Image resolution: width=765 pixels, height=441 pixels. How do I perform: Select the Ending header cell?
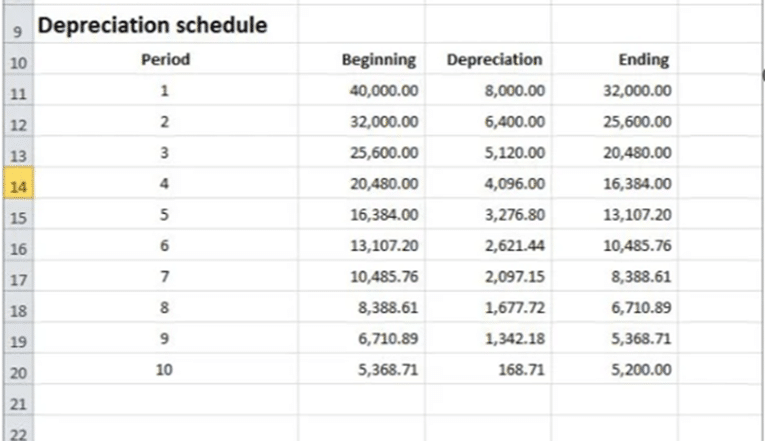pyautogui.click(x=644, y=60)
